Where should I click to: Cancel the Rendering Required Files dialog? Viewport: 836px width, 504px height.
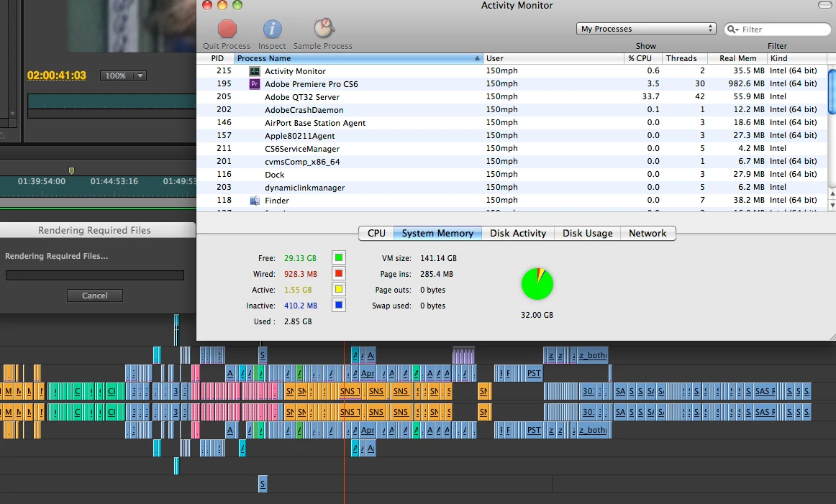tap(95, 295)
